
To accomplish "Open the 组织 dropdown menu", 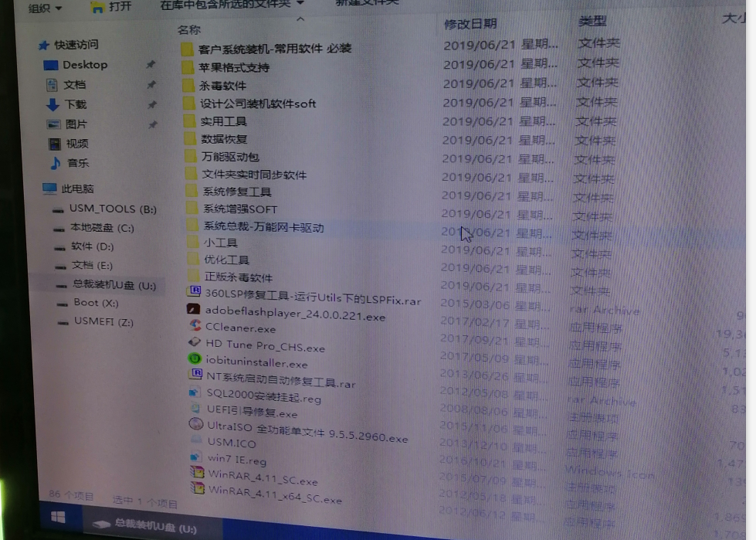I will pyautogui.click(x=46, y=7).
